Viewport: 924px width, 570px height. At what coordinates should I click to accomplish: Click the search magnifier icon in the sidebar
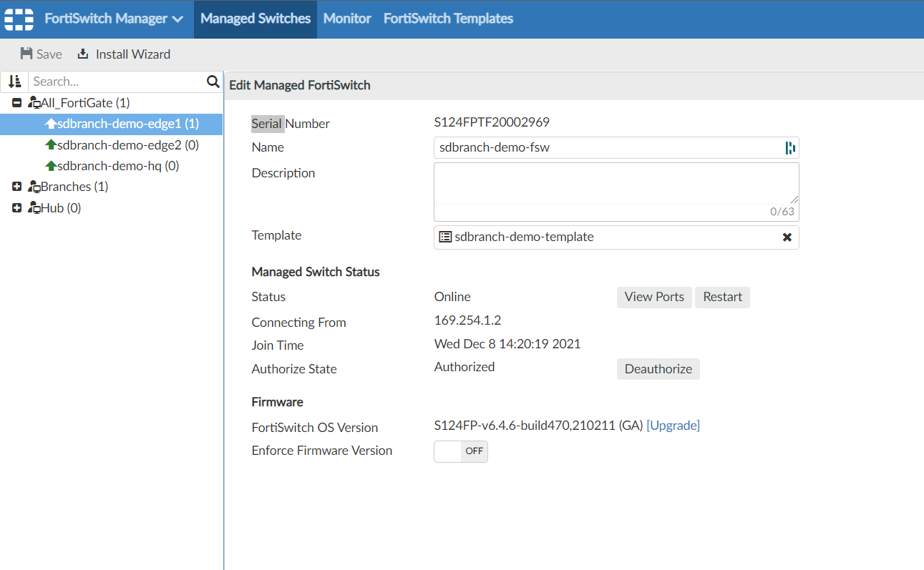tap(213, 81)
